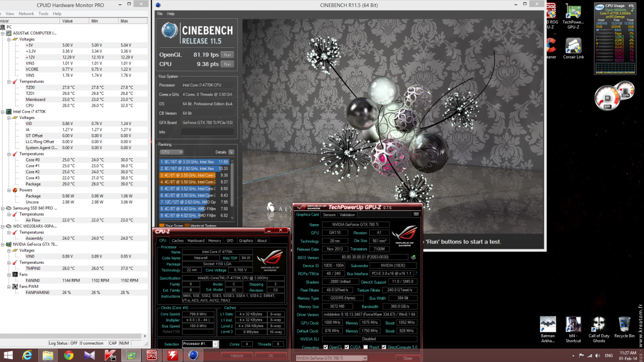Click the OK button in CPU-Z
This screenshot has height=362, width=644.
click(x=271, y=355)
